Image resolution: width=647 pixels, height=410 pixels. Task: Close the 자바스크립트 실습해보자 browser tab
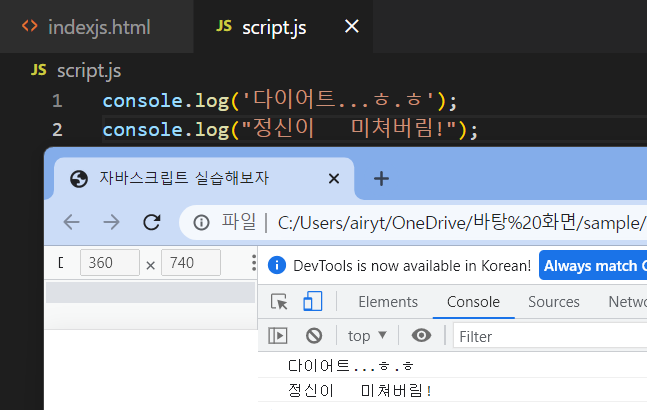(334, 179)
